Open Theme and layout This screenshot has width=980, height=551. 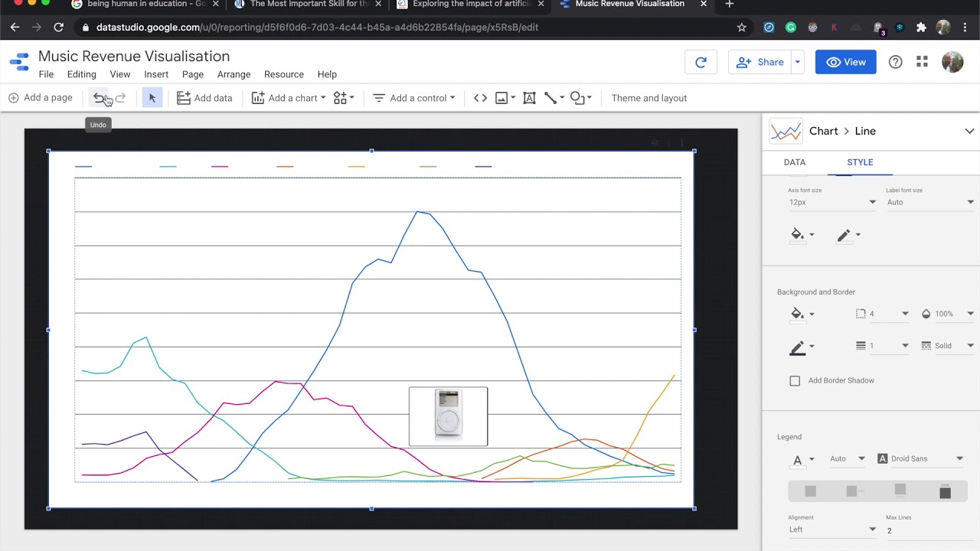point(649,98)
